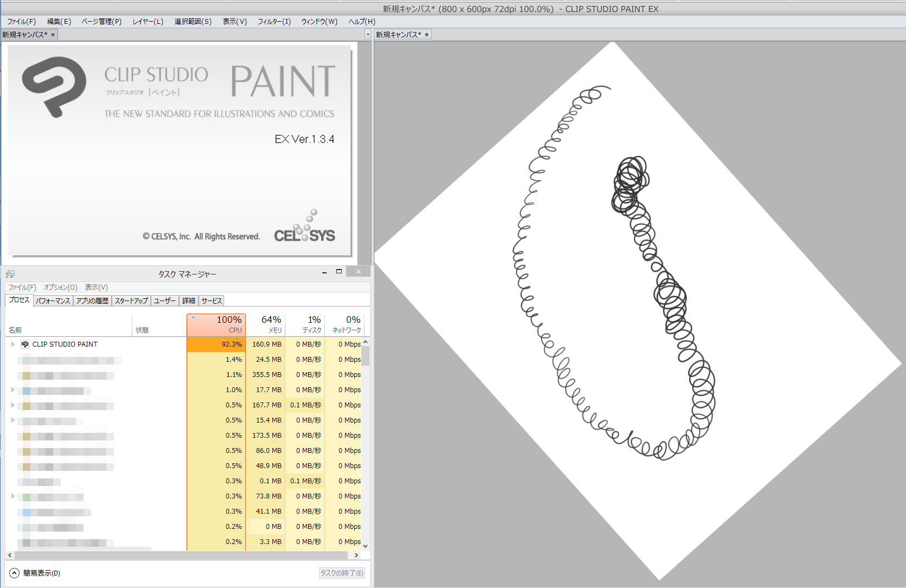Switch to the スタートアップ tab
The width and height of the screenshot is (906, 588).
pyautogui.click(x=131, y=301)
